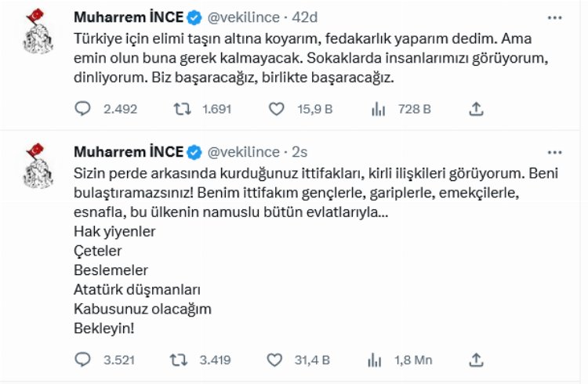
Task: Share the first tweet
Action: (x=475, y=110)
